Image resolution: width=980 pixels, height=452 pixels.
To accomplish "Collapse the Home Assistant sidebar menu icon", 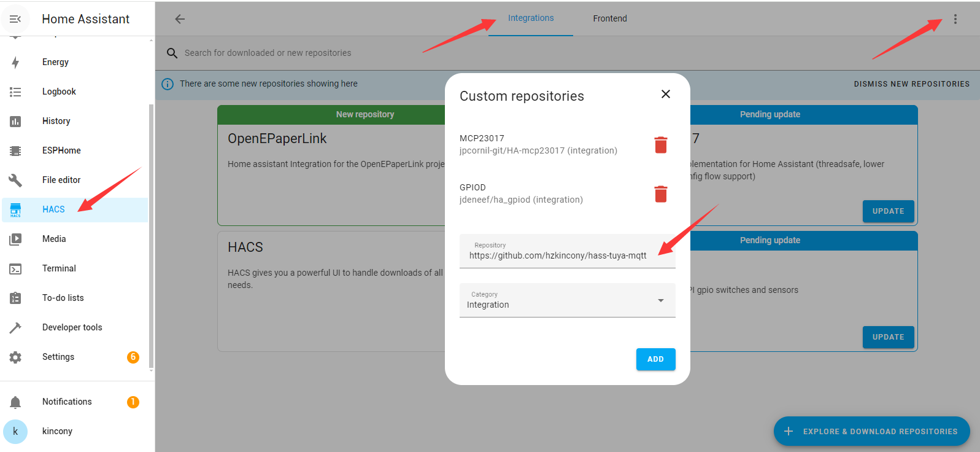I will (15, 19).
